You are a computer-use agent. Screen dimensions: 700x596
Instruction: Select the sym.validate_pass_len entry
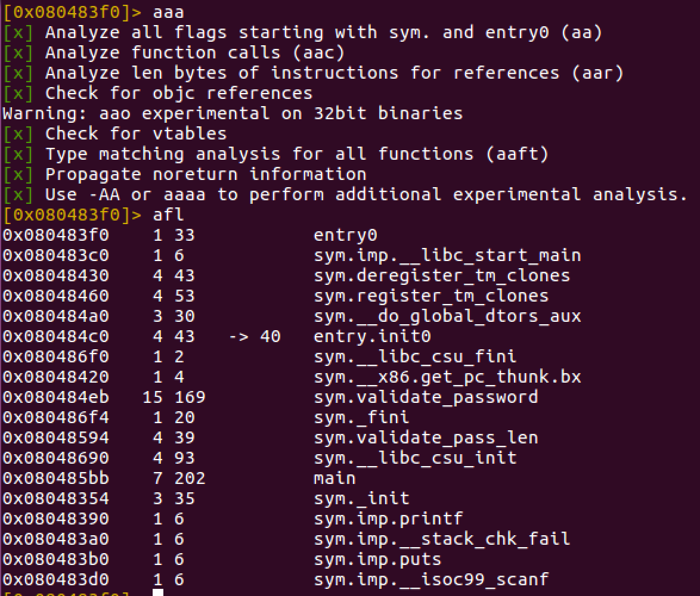[x=426, y=437]
